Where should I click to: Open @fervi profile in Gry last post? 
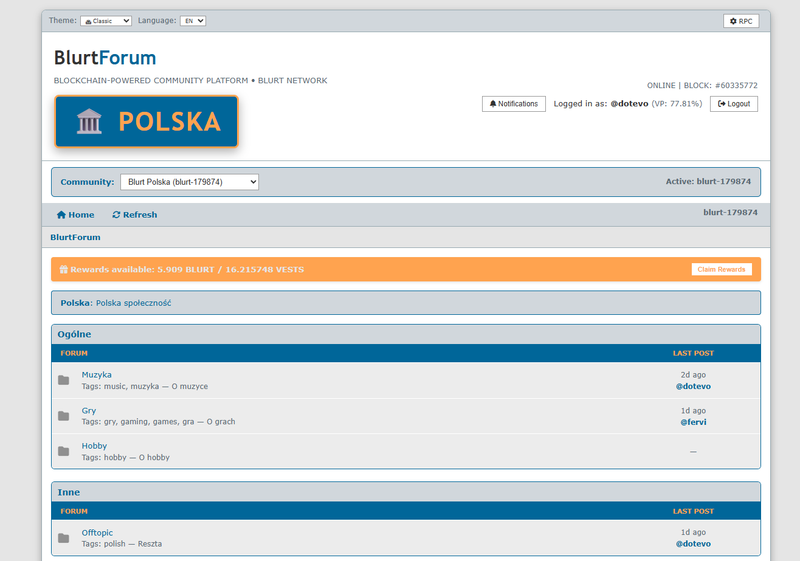click(693, 422)
